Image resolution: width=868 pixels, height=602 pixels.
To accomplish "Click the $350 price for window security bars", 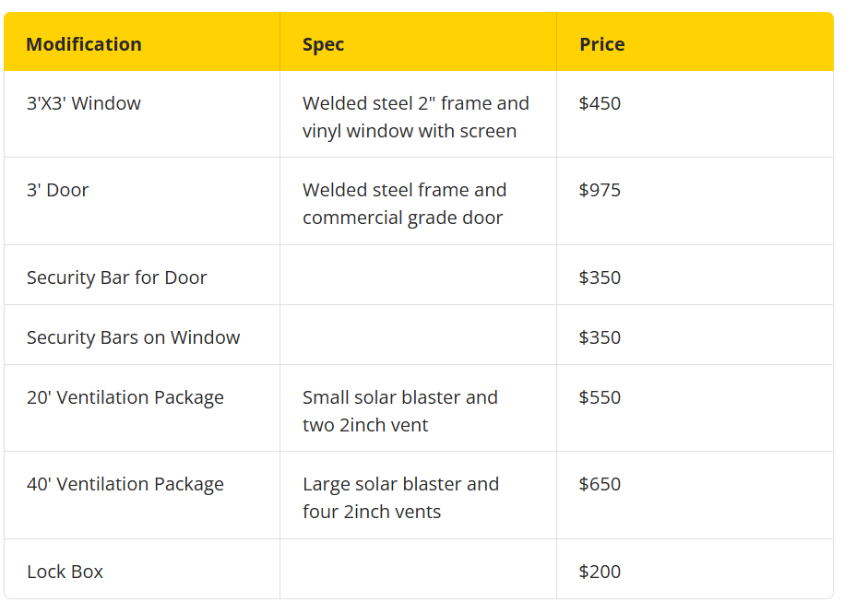I will (x=600, y=337).
